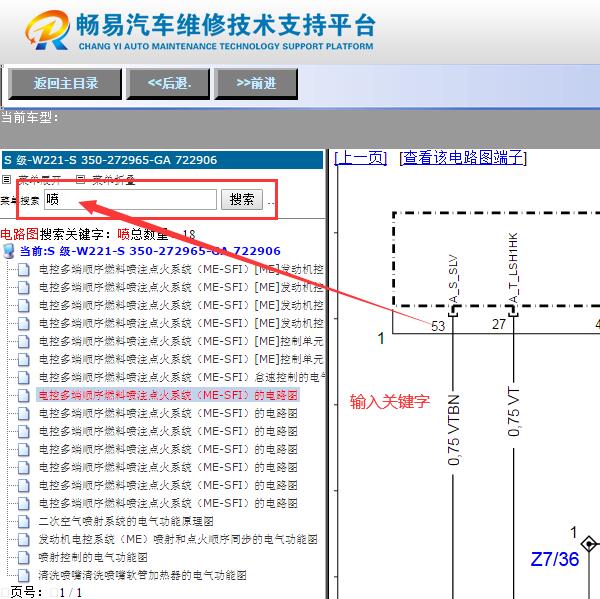The image size is (600, 599).
Task: Open 二次空气喷射系统的电气功能原理图
Action: [x=126, y=521]
